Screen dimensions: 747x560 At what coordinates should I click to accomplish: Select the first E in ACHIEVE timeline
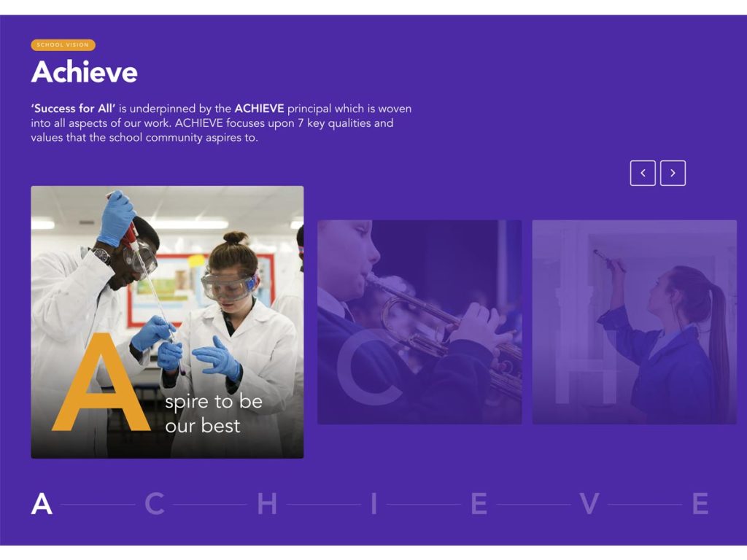(x=479, y=503)
